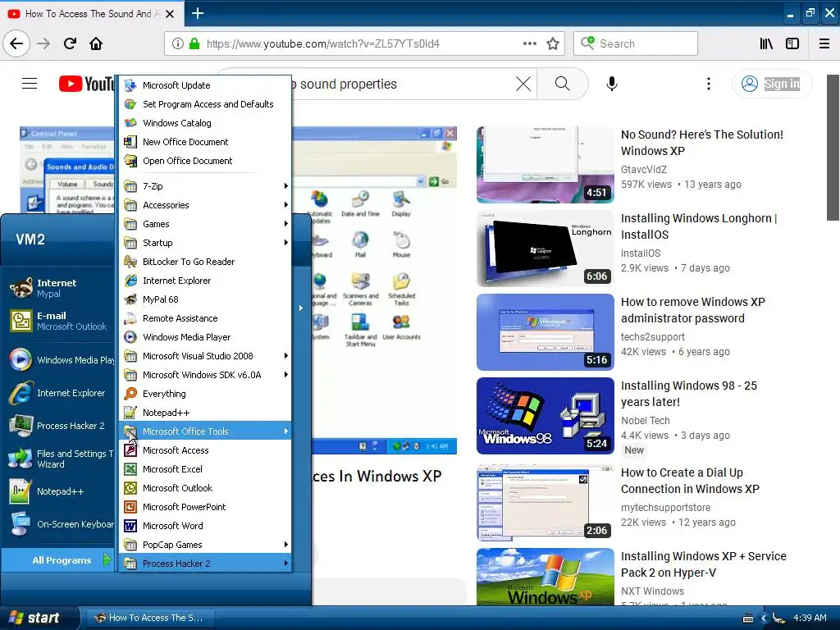This screenshot has width=840, height=630.
Task: Open Files and Settings Transfer Wizard
Action: (x=59, y=459)
